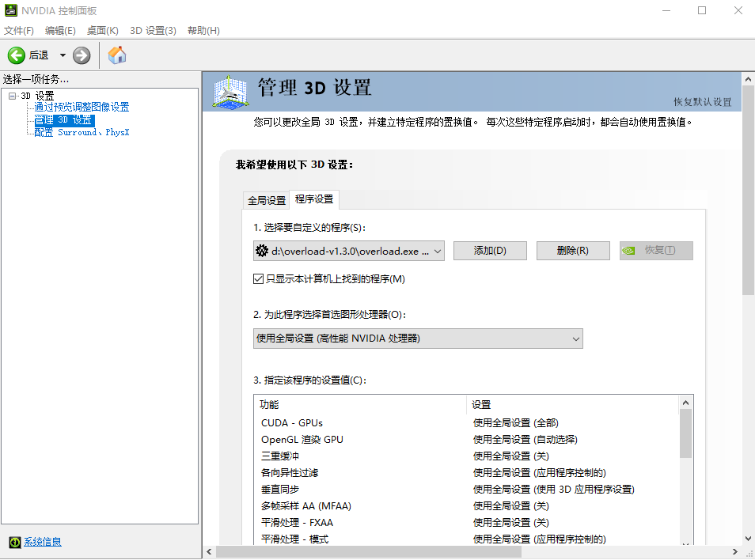Select 多帧采样 AA (MFAA) row
The image size is (755, 560).
pyautogui.click(x=466, y=506)
